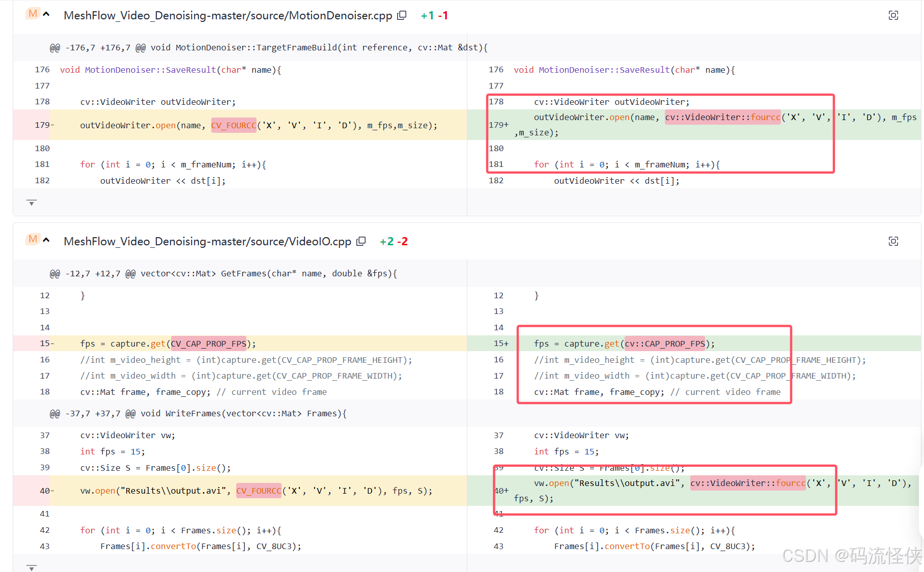This screenshot has width=924, height=572.
Task: Copy the MotionDenoiser.cpp file path
Action: coord(402,15)
